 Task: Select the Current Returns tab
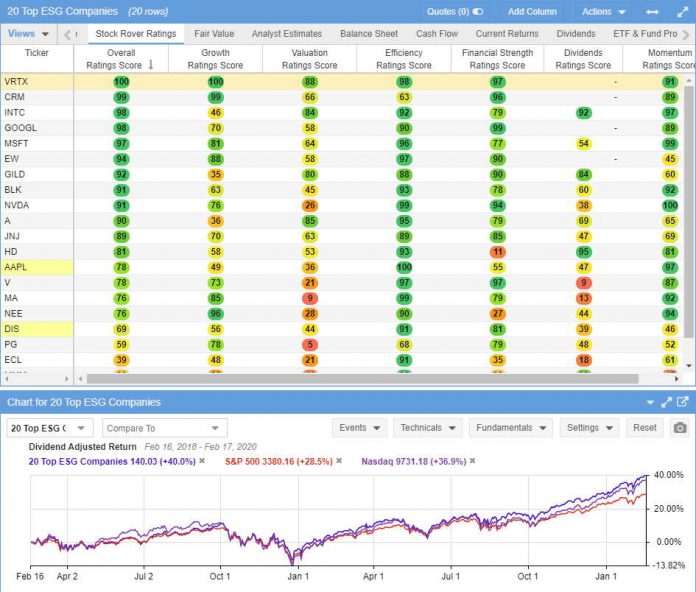507,34
